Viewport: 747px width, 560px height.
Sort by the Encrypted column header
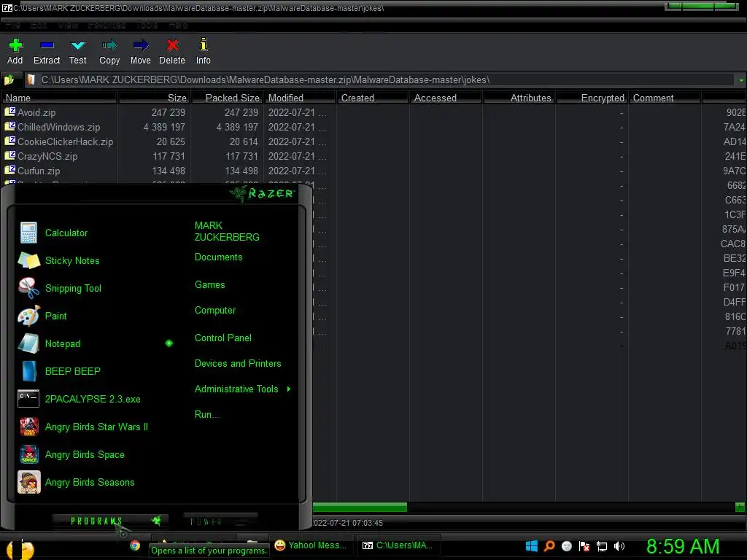[592, 98]
